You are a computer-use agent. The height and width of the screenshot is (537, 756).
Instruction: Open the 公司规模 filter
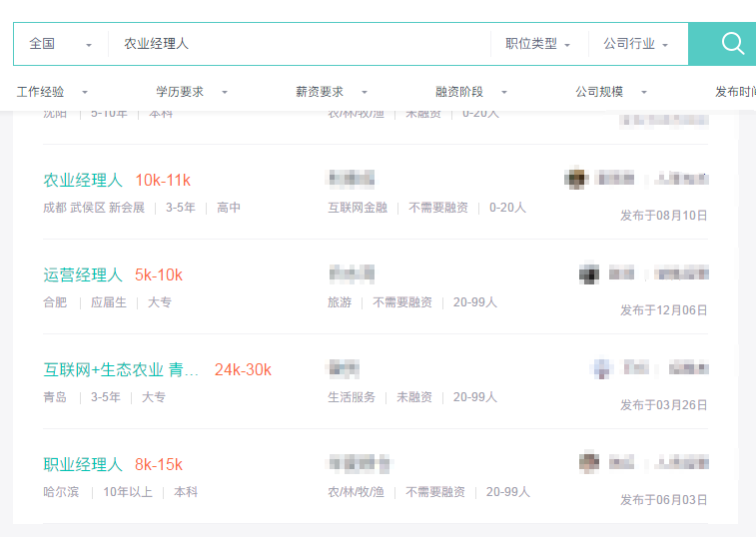pos(611,92)
